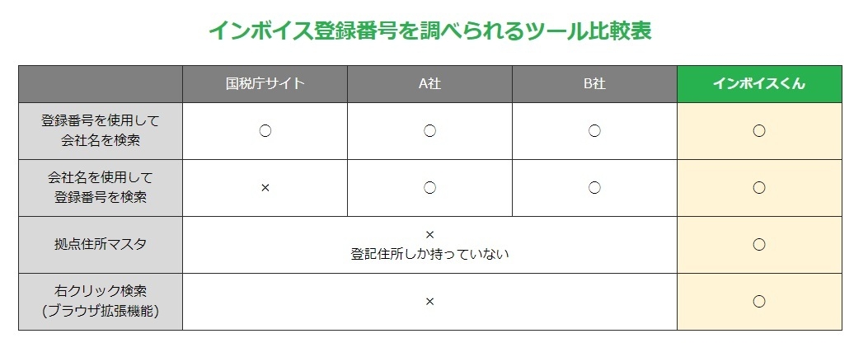Click the × mark for 国税庁サイト in 登録番号を検索 row

265,188
